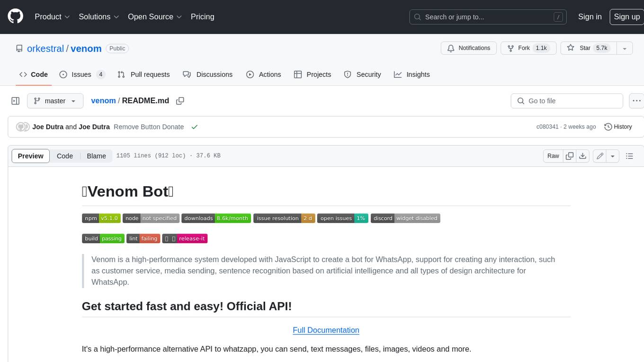Viewport: 644px width, 362px height.
Task: Switch to the Pull requests tab
Action: [143, 74]
